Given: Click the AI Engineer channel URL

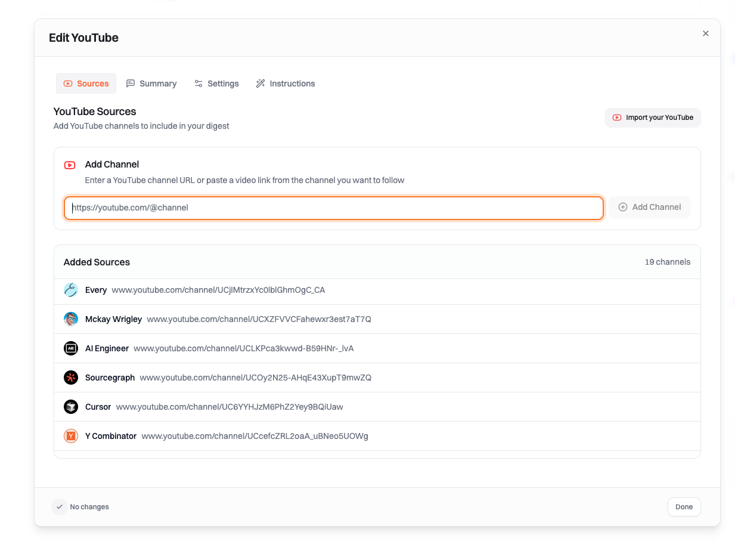Looking at the screenshot, I should [x=244, y=348].
